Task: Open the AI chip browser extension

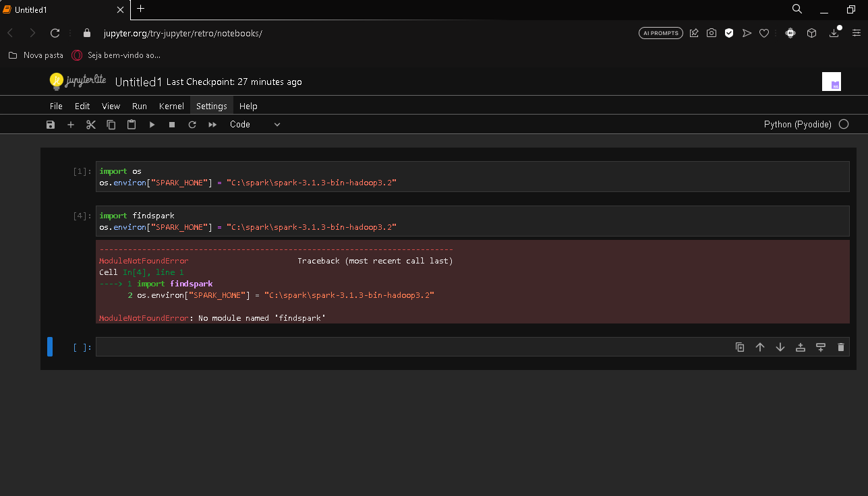Action: click(x=790, y=33)
